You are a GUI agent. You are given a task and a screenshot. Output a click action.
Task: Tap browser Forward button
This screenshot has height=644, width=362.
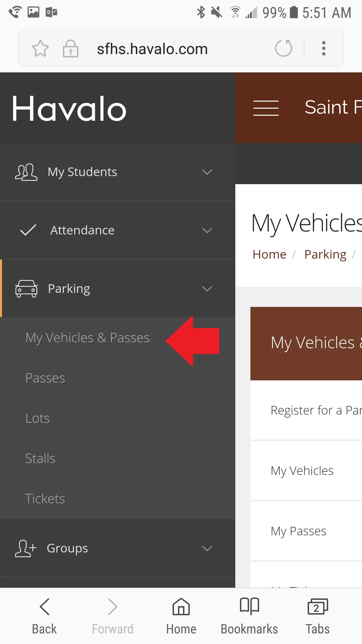click(113, 616)
